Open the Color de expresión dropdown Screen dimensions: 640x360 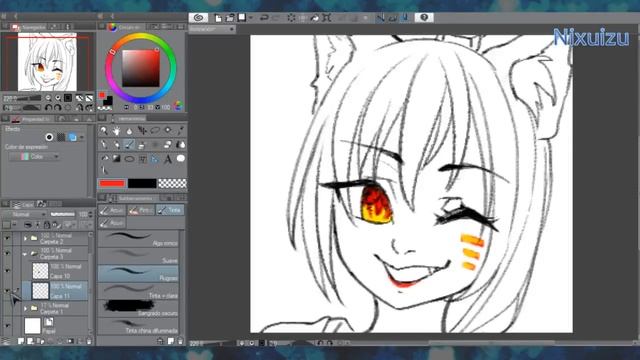pos(34,157)
